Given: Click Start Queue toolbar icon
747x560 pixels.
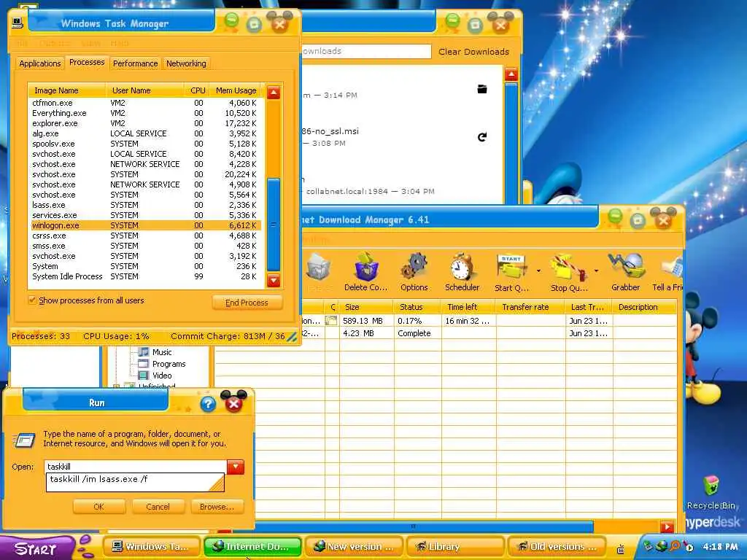Looking at the screenshot, I should coord(511,273).
